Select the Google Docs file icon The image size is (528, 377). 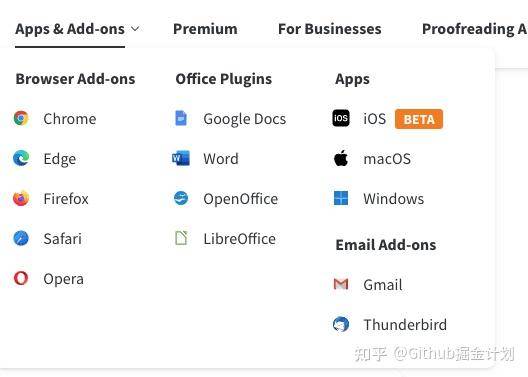point(181,118)
